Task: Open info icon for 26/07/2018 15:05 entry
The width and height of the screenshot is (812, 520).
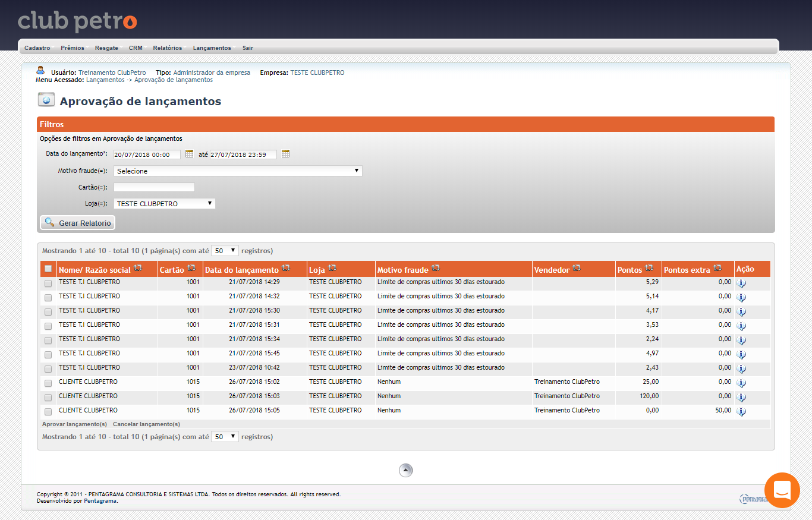Action: coord(741,411)
